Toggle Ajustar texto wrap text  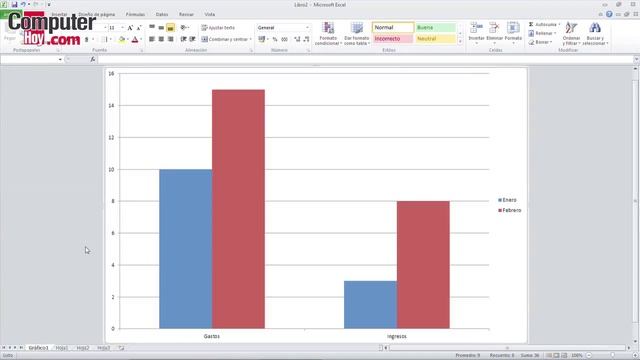(x=218, y=27)
